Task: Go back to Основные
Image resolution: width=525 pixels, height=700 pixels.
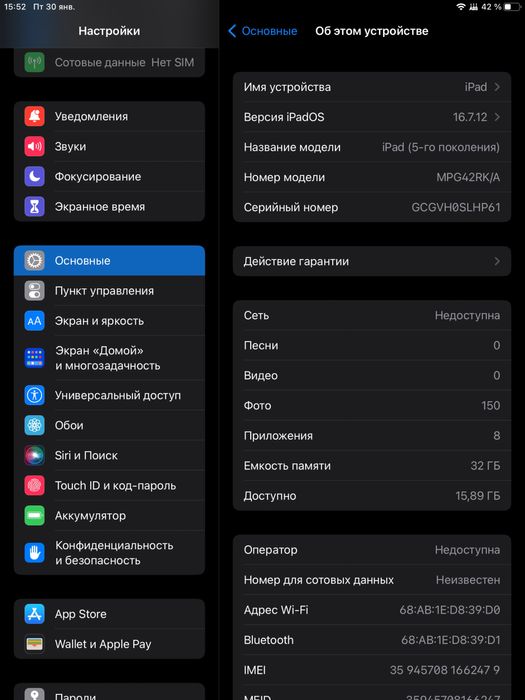Action: tap(262, 31)
